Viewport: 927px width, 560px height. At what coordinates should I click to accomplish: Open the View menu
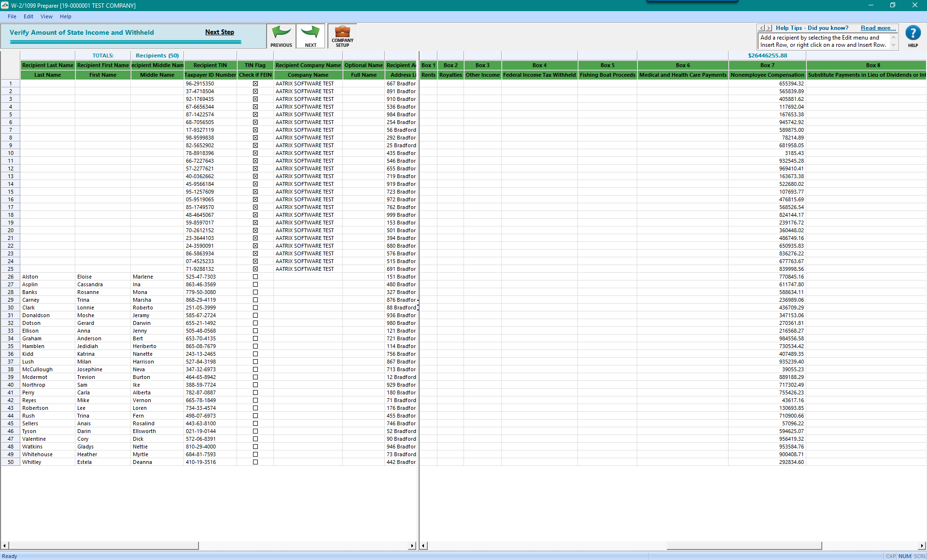[x=46, y=16]
